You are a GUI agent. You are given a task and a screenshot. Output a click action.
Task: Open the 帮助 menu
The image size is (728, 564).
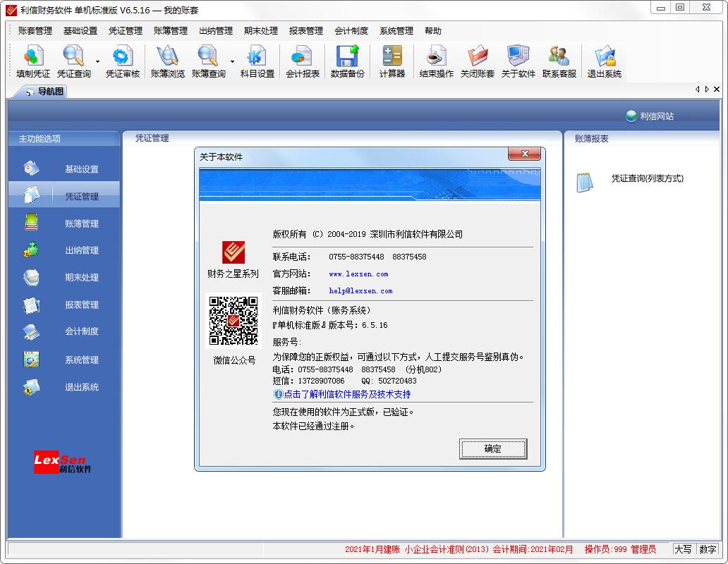tap(432, 30)
